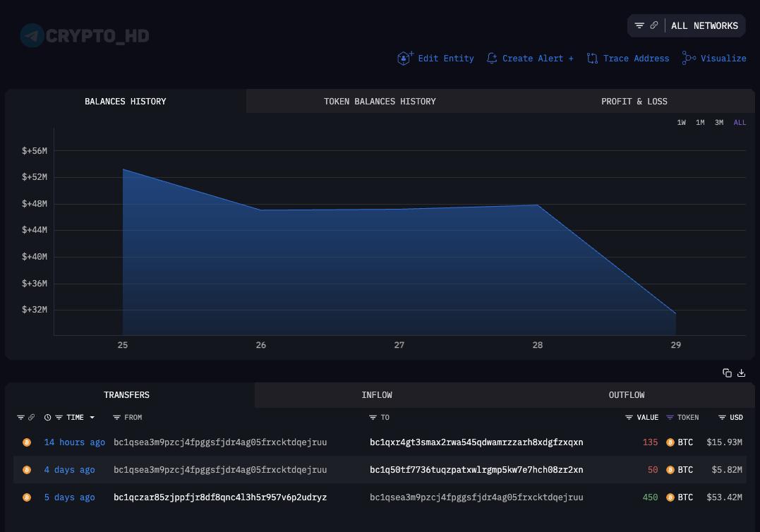Click the Visualize link
The height and width of the screenshot is (532, 760).
click(723, 58)
